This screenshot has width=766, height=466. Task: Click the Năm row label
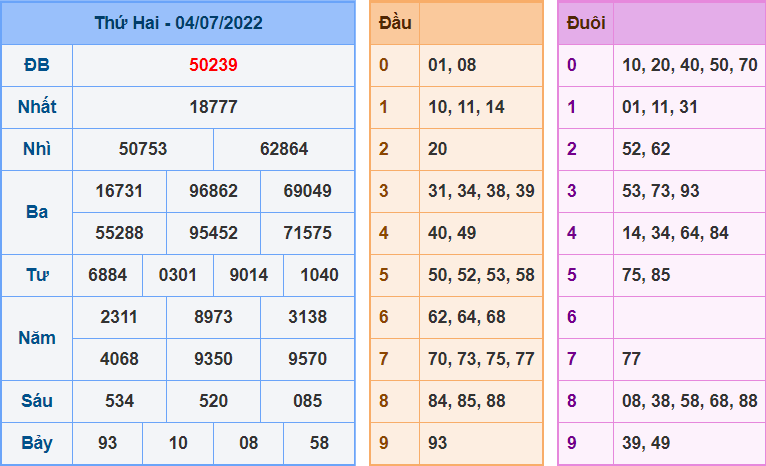[37, 338]
